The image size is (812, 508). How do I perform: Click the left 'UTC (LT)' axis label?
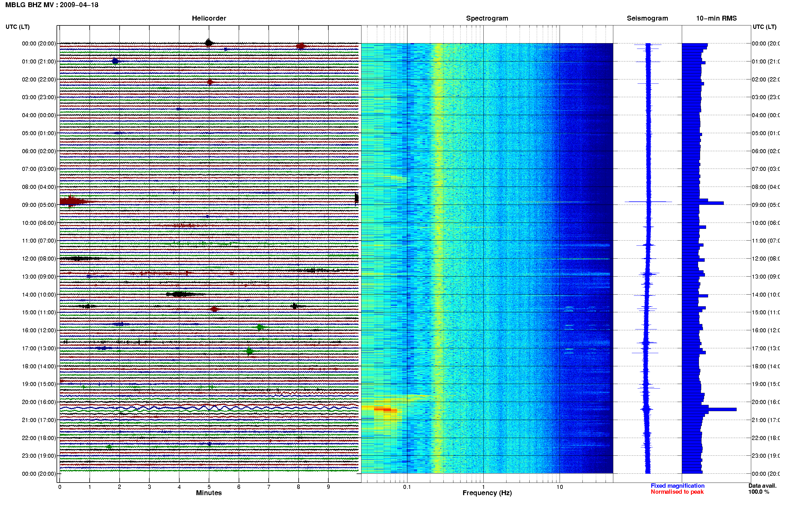[17, 27]
